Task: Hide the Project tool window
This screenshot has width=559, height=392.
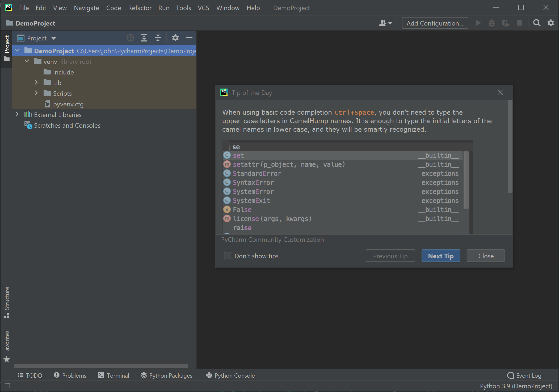Action: tap(189, 38)
